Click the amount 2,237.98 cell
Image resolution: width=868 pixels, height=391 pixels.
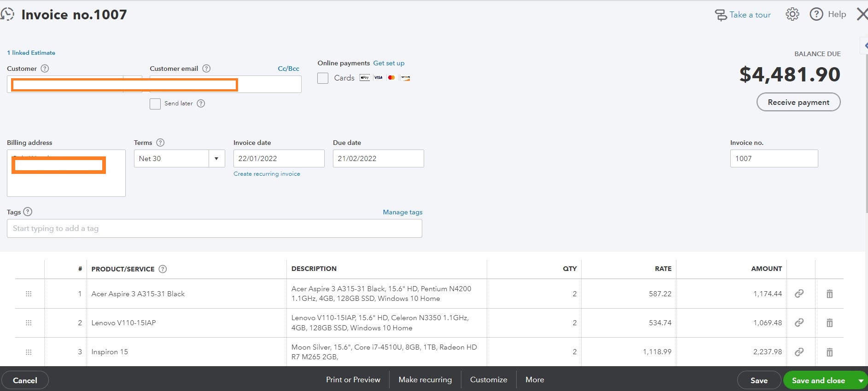[x=732, y=352]
